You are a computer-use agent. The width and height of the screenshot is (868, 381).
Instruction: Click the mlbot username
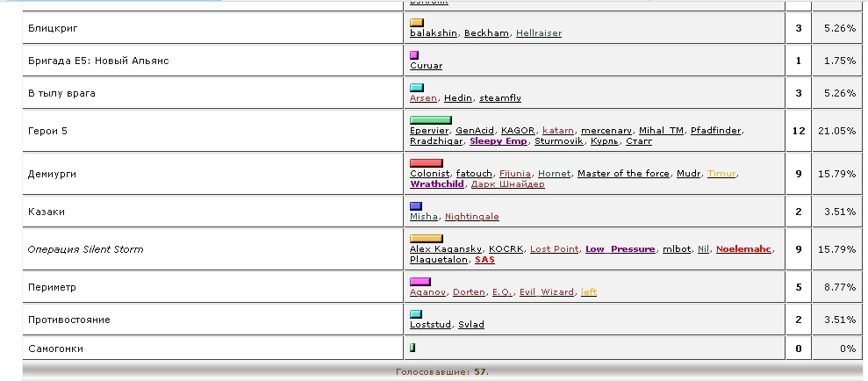point(677,249)
